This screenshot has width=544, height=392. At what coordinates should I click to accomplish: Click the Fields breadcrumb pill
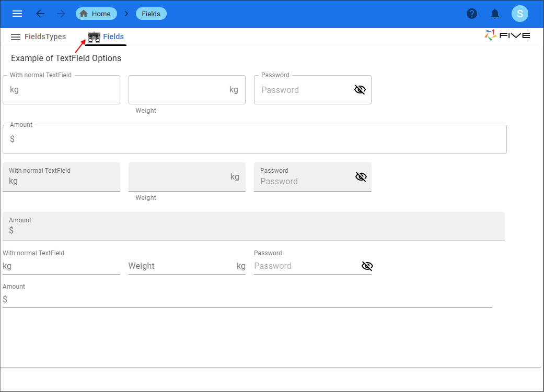click(x=151, y=14)
